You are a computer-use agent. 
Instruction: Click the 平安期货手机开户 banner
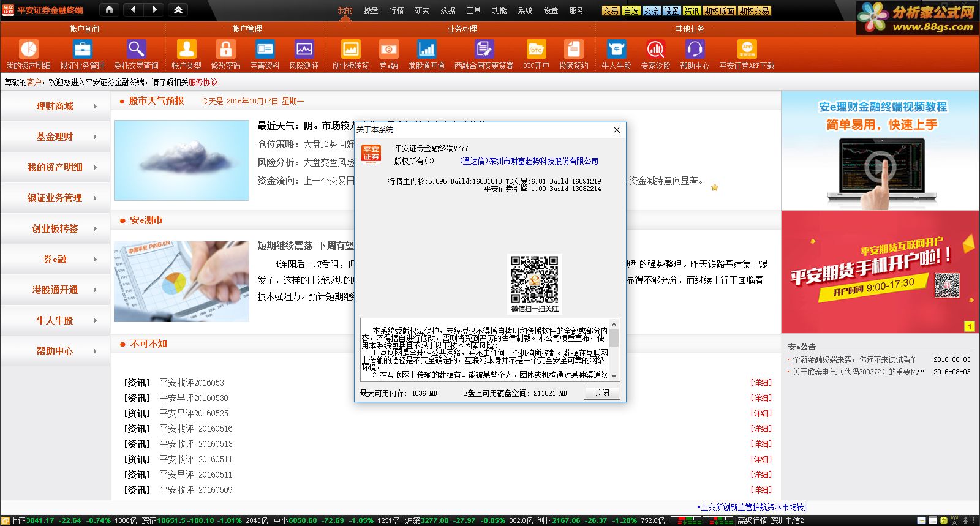(880, 272)
